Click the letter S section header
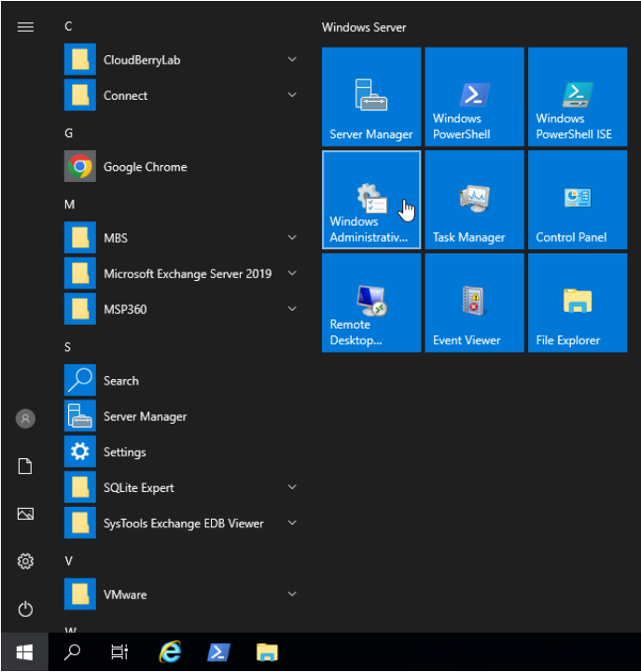Screen dimensions: 641x672 pyautogui.click(x=68, y=347)
